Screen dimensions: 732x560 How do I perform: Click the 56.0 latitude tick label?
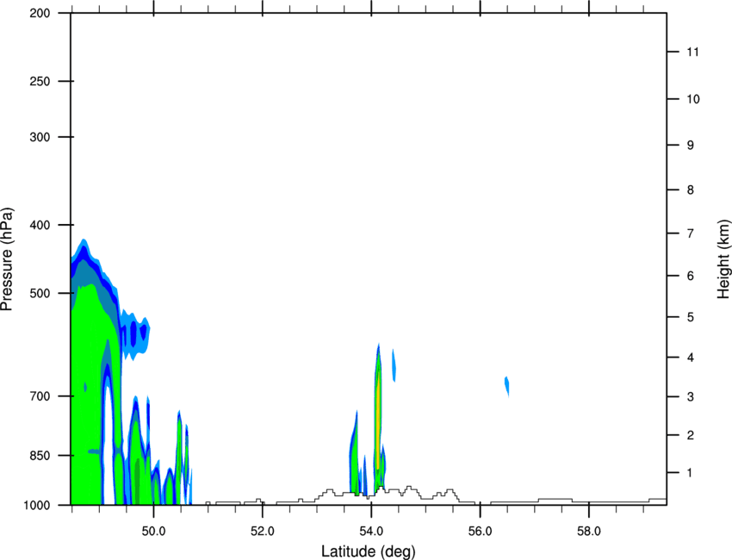[480, 532]
